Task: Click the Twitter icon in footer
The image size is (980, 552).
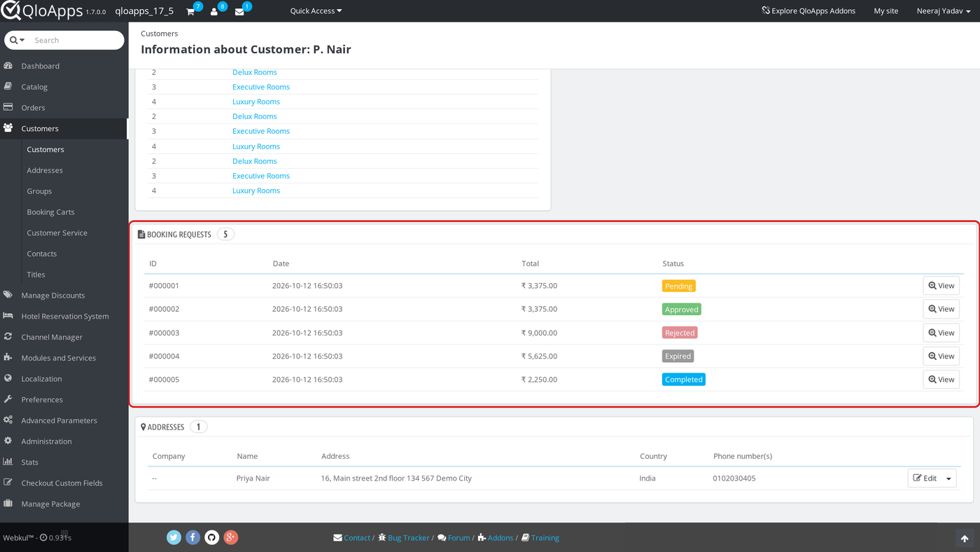Action: click(174, 537)
